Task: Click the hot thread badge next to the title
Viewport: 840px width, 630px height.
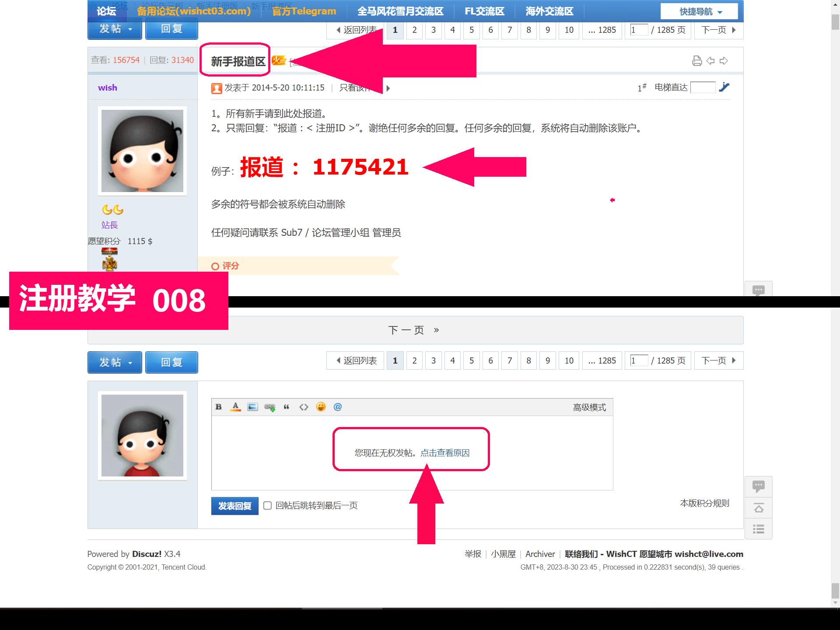Action: click(279, 61)
